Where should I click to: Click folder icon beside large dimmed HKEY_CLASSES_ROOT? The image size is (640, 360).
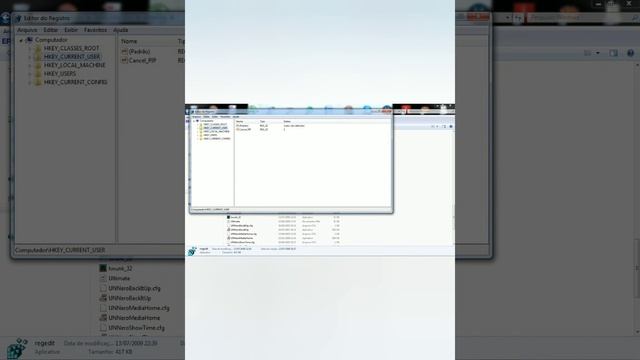[38, 48]
